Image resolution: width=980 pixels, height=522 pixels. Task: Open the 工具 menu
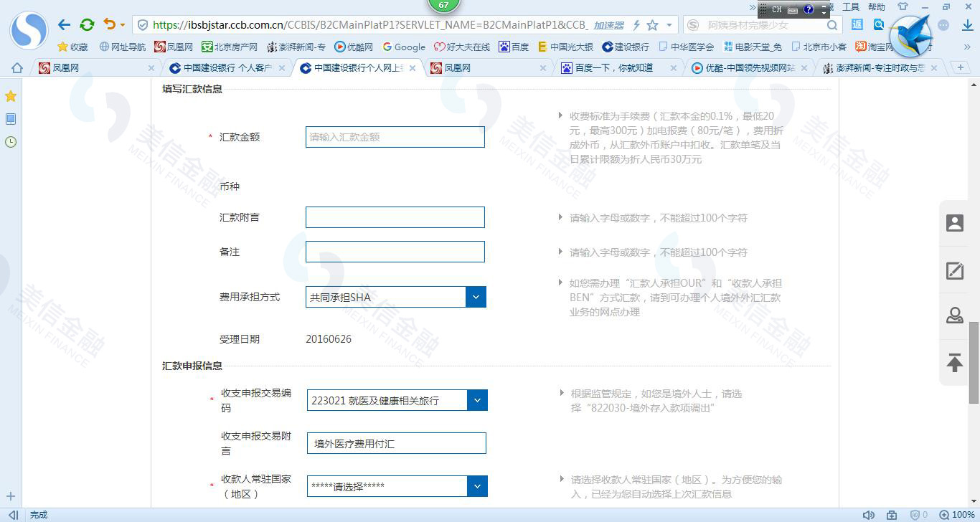851,6
